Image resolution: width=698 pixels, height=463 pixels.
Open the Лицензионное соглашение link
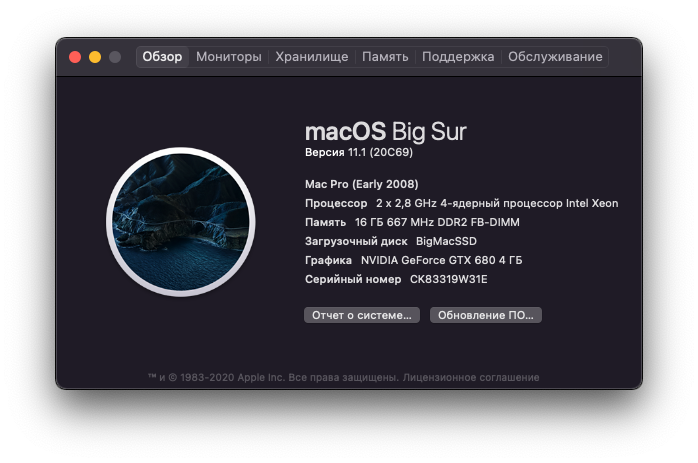click(471, 378)
